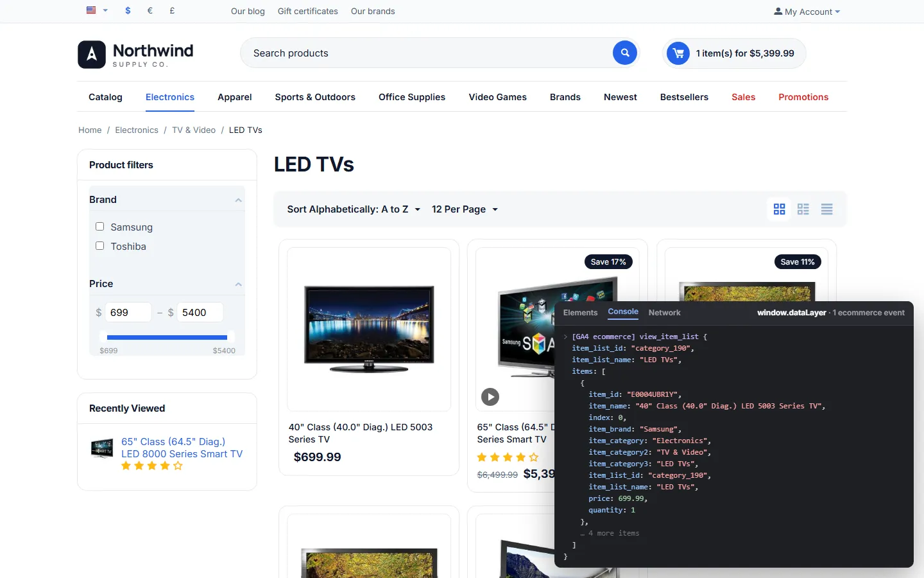Open the Our brands link
The height and width of the screenshot is (578, 924).
(x=373, y=11)
